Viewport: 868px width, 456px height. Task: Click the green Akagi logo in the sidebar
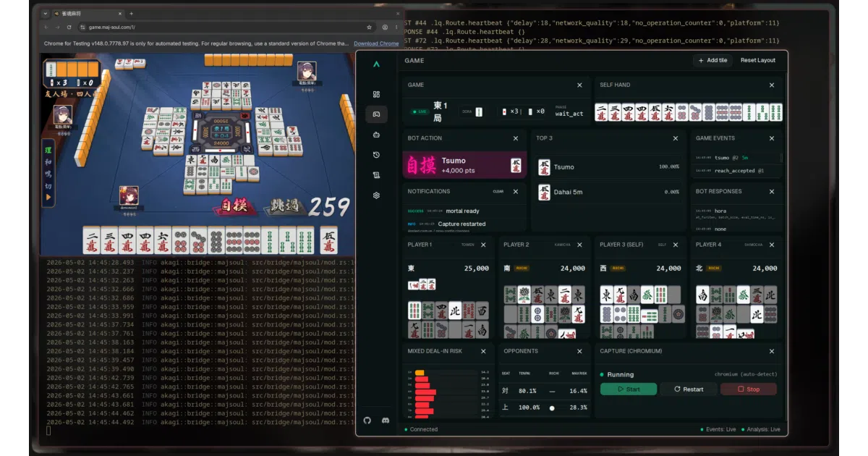(x=376, y=64)
